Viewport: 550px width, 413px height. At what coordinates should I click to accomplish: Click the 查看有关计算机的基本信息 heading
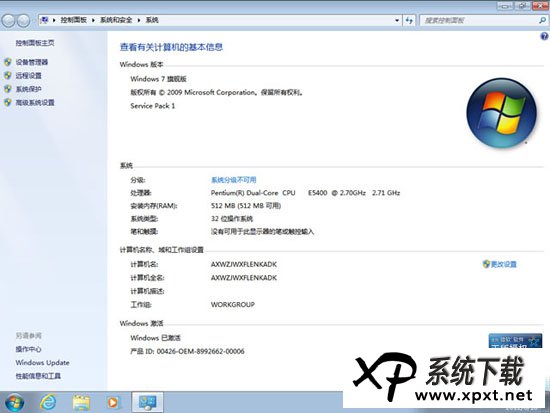[171, 47]
